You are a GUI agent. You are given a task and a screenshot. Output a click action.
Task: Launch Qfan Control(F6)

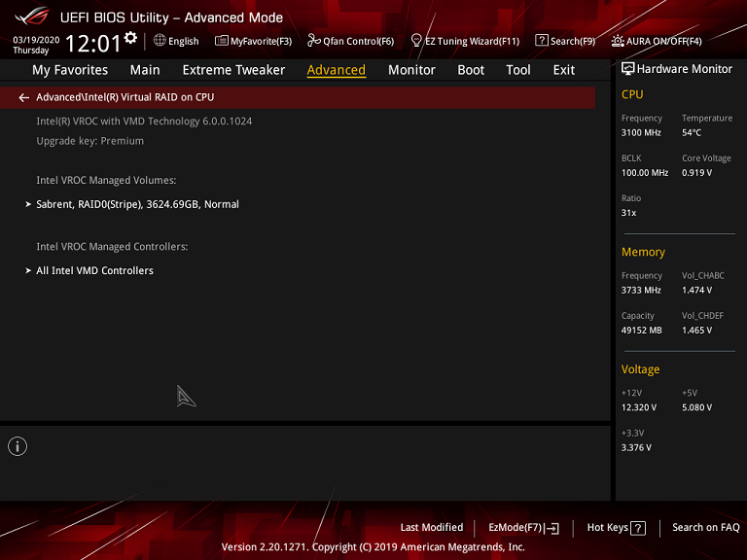click(x=358, y=42)
